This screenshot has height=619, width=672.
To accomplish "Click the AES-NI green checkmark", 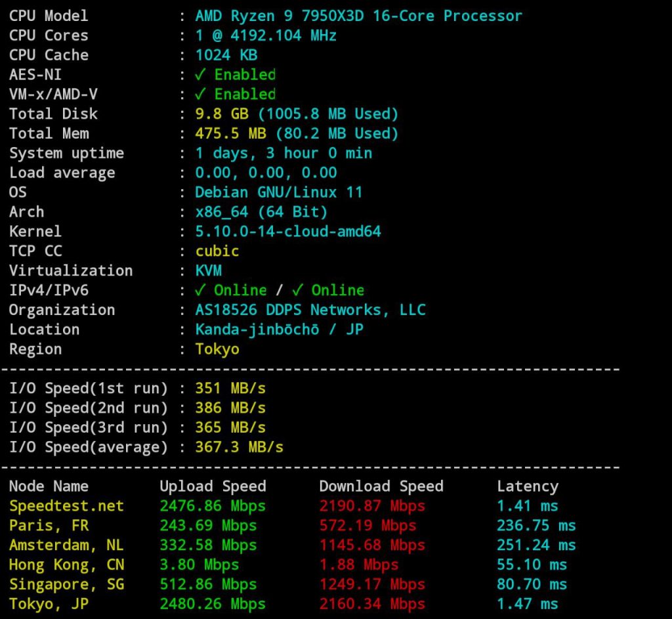I will pos(200,75).
